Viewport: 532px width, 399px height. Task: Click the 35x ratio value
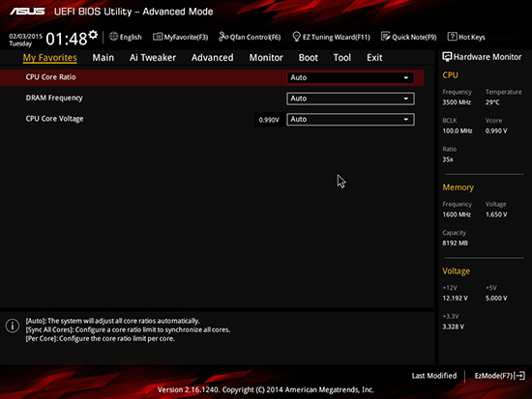[x=448, y=159]
